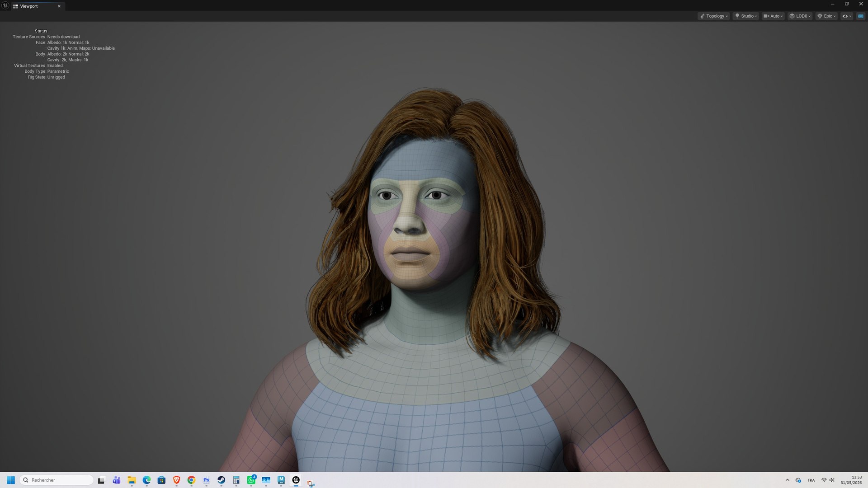Open the Windows Start menu
Viewport: 868px width, 488px height.
click(11, 480)
